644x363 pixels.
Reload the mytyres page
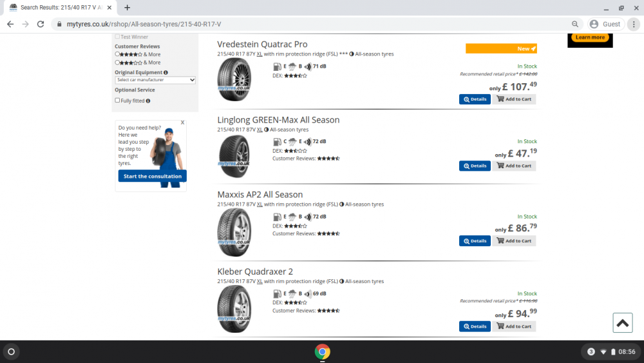pos(40,25)
